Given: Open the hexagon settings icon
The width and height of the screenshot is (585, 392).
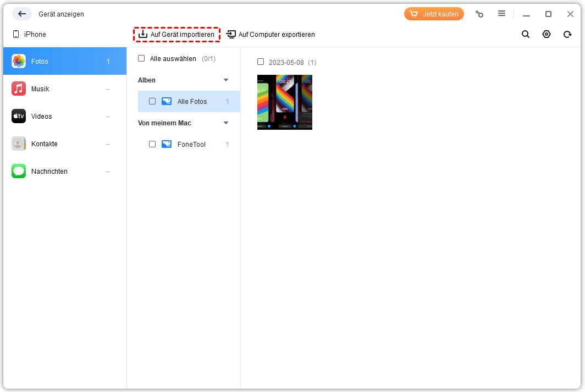Looking at the screenshot, I should (x=546, y=34).
